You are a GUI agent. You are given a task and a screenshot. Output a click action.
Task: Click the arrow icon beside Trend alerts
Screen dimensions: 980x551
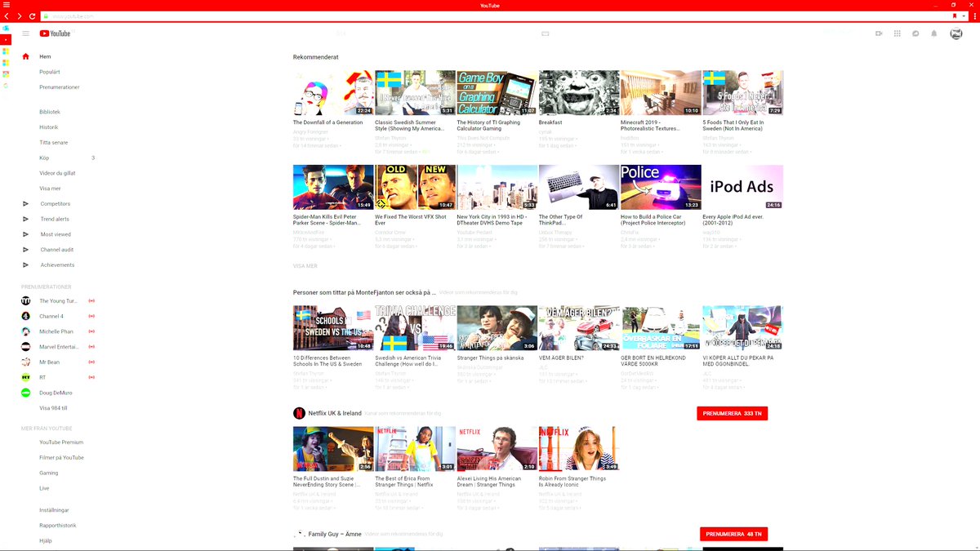25,219
